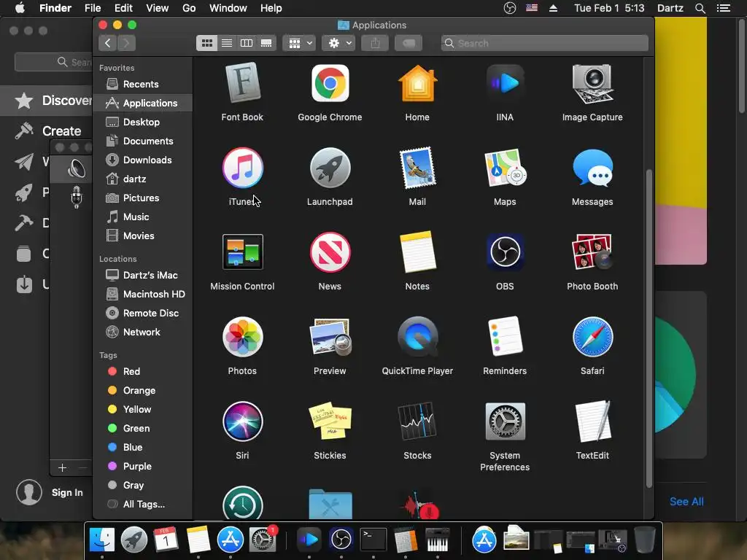This screenshot has height=560, width=747.
Task: Open the Help menu
Action: (271, 8)
